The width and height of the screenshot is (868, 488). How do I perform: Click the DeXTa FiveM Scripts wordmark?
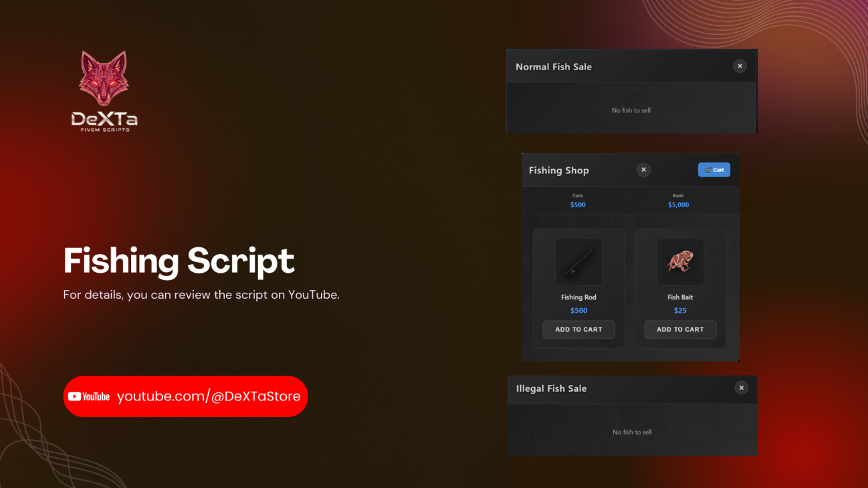104,121
